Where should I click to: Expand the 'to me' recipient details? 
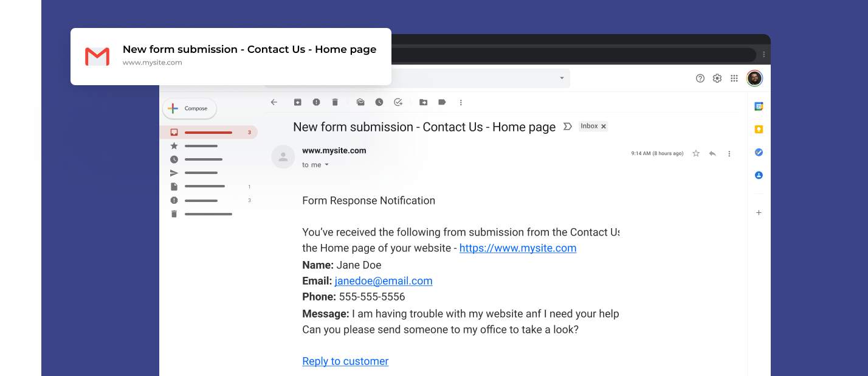pos(326,165)
